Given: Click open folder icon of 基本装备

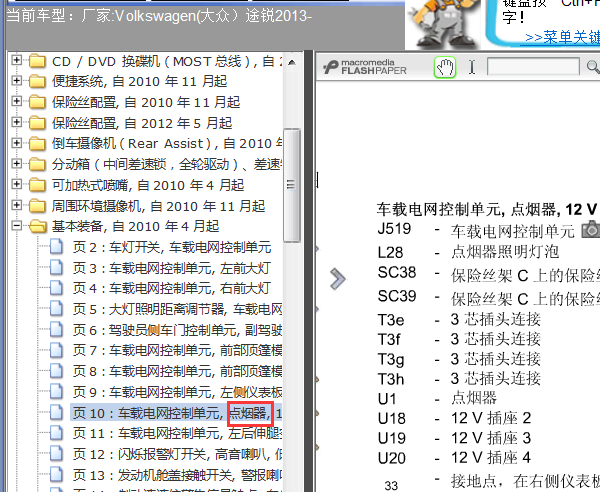Looking at the screenshot, I should click(38, 226).
